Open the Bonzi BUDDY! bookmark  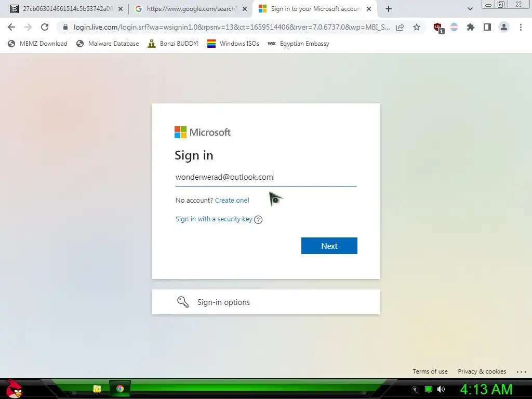[x=173, y=44]
